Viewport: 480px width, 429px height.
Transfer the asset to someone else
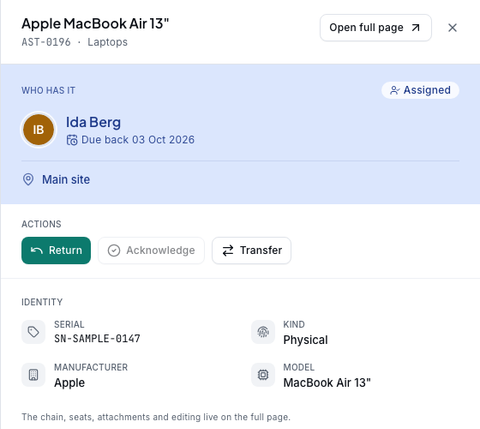click(252, 250)
